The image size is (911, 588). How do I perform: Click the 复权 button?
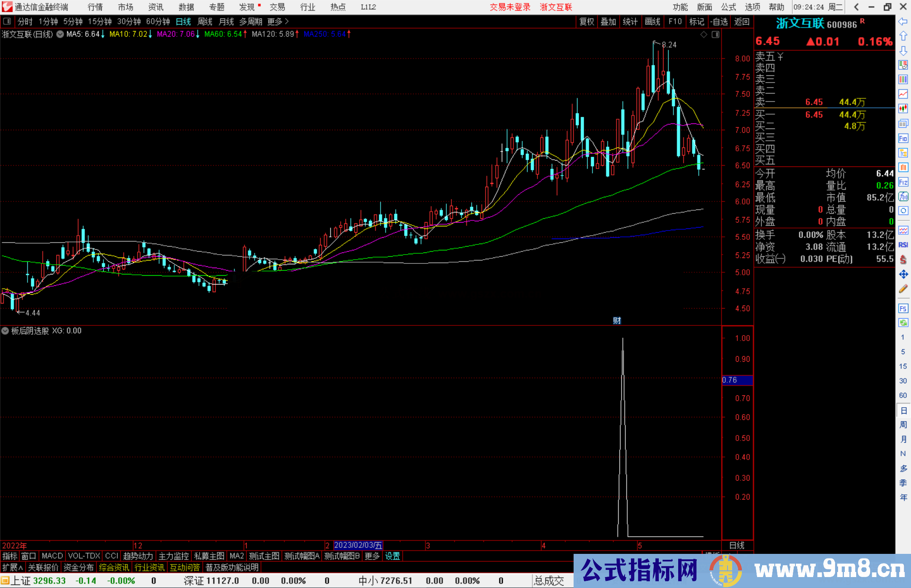click(586, 21)
